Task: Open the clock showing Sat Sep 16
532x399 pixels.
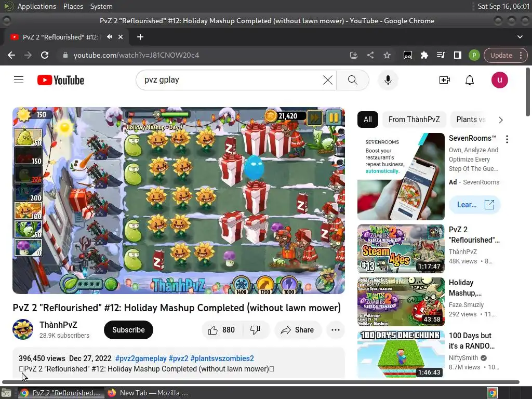Action: point(503,6)
